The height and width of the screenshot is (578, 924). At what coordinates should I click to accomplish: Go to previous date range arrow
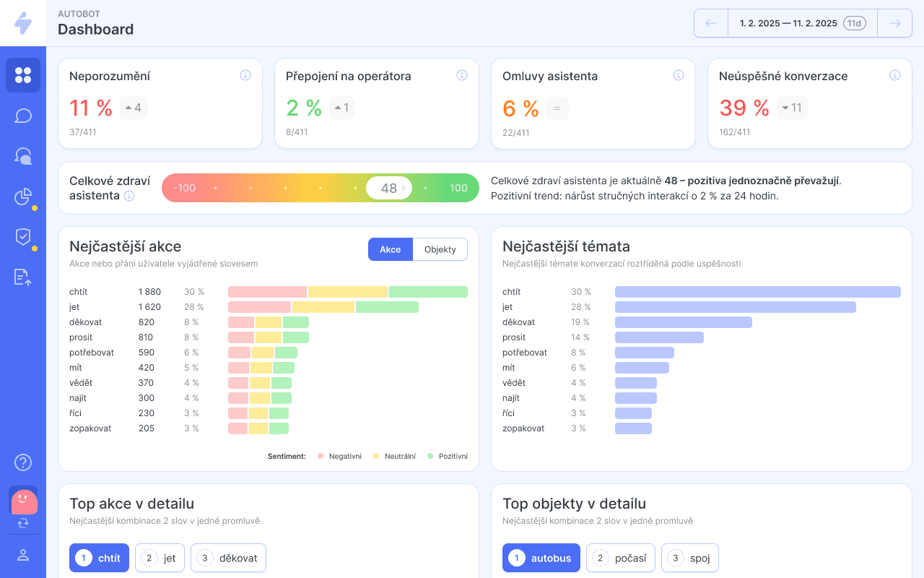point(711,23)
